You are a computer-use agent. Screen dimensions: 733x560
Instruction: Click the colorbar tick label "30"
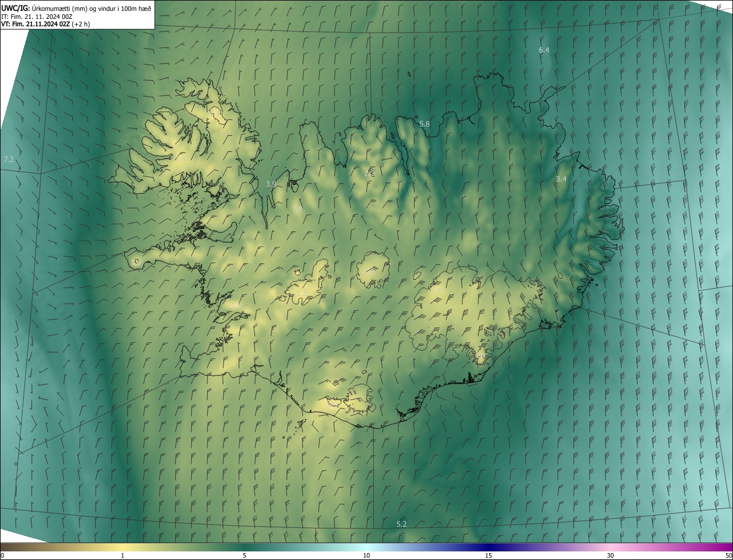610,555
